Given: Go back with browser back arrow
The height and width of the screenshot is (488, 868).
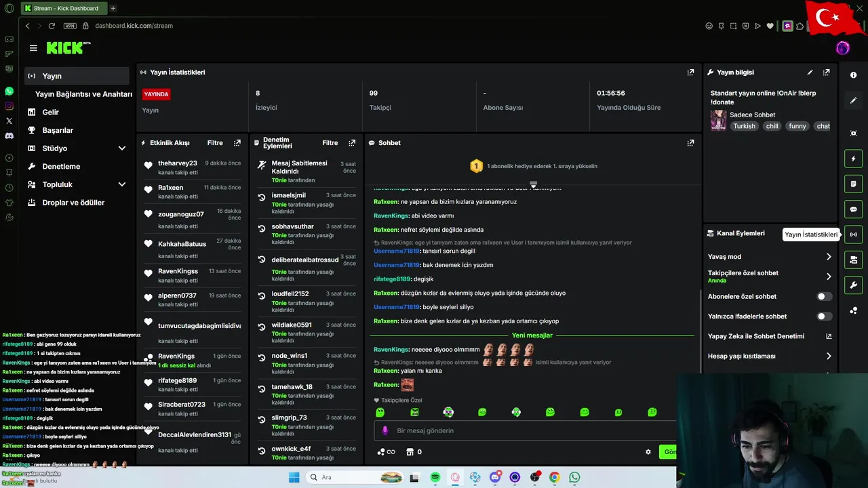Looking at the screenshot, I should coord(27,26).
